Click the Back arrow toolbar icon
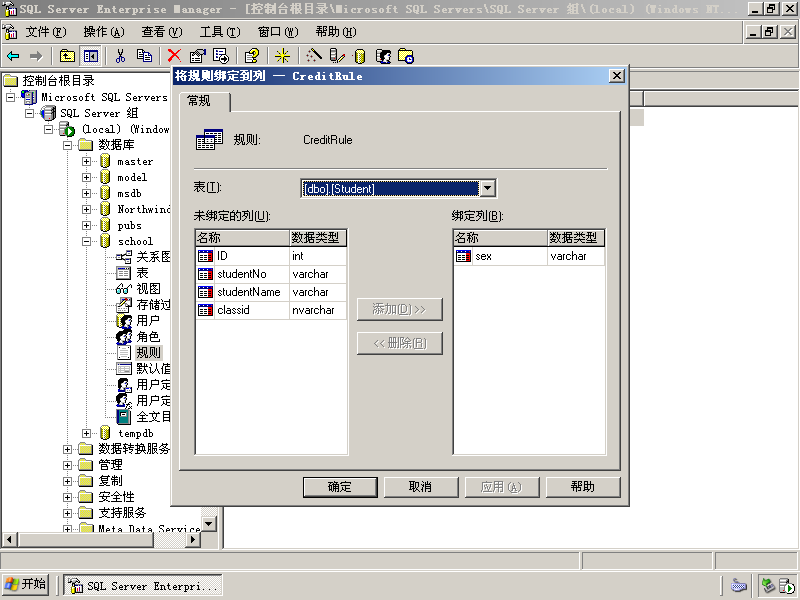Screen dimensions: 800x600 tap(13, 56)
